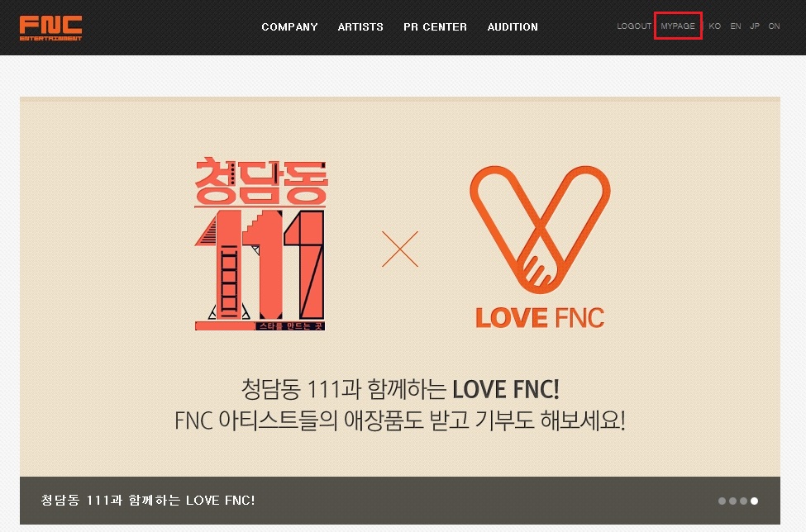
Task: Go to the PR CENTER section
Action: coord(435,26)
